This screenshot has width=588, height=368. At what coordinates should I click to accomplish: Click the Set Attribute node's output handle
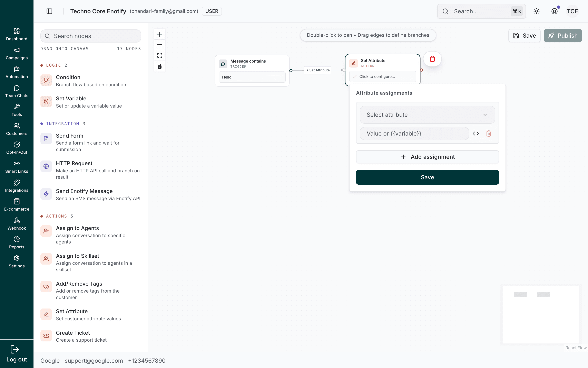point(422,70)
